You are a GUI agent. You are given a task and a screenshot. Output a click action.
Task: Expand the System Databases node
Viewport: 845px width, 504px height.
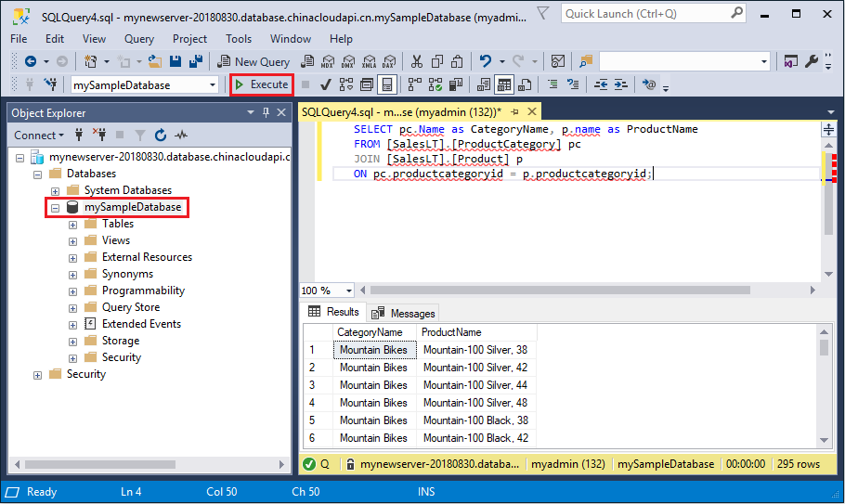coord(55,192)
